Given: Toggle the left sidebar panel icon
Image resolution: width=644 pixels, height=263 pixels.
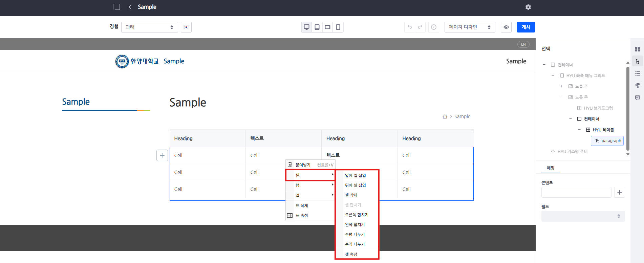Looking at the screenshot, I should click(x=116, y=7).
